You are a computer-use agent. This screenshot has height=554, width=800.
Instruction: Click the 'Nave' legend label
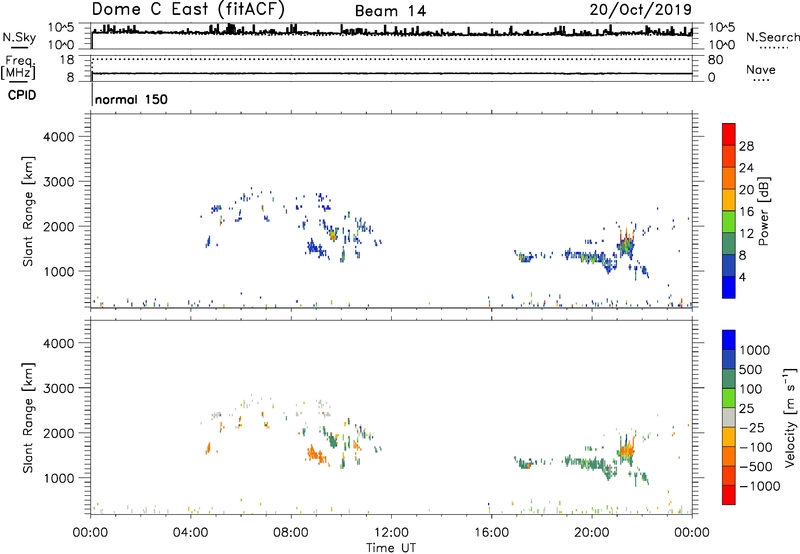coord(761,69)
